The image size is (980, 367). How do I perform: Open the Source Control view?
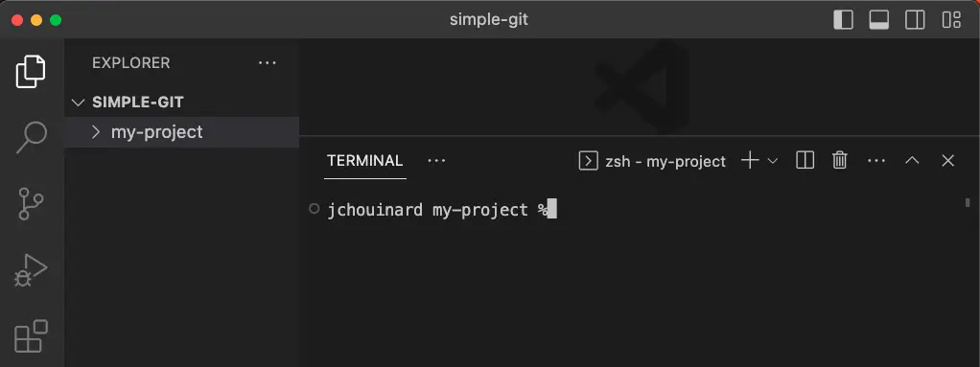pyautogui.click(x=31, y=203)
